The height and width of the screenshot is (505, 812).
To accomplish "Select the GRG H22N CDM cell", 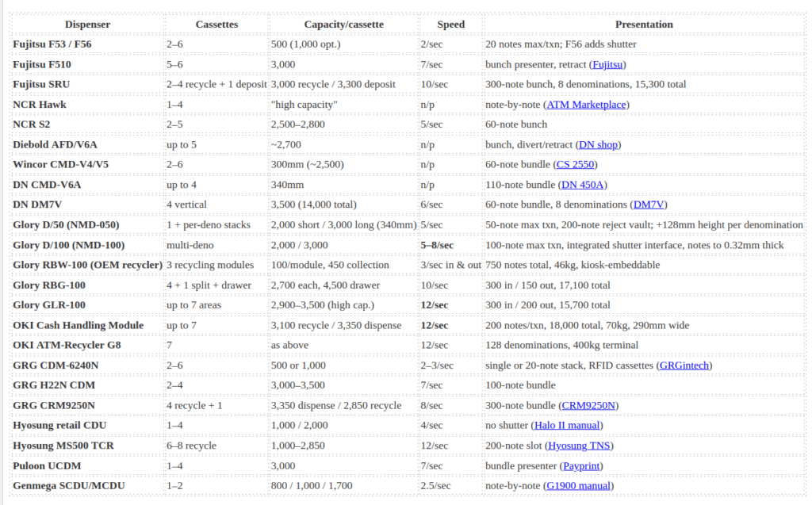I will pyautogui.click(x=87, y=385).
